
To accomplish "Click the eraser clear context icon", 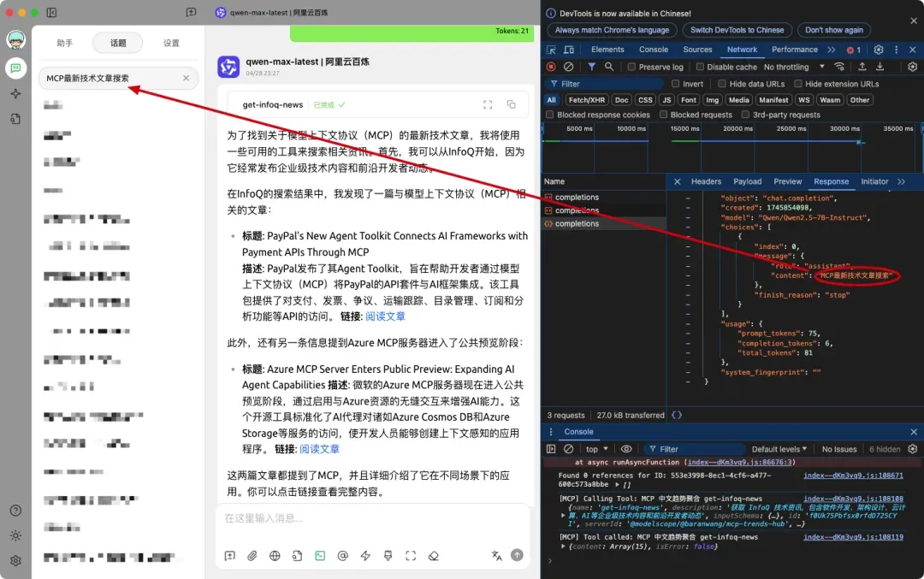I will click(x=433, y=555).
